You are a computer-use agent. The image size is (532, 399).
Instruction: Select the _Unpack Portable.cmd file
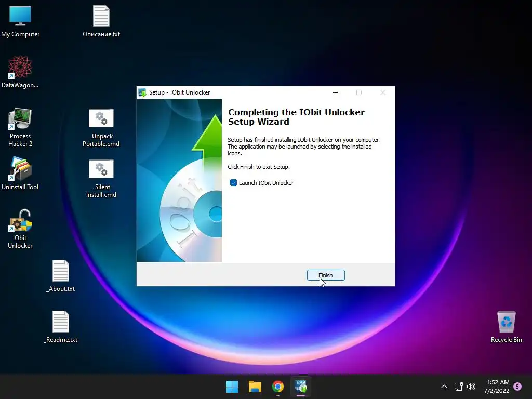[x=101, y=128]
